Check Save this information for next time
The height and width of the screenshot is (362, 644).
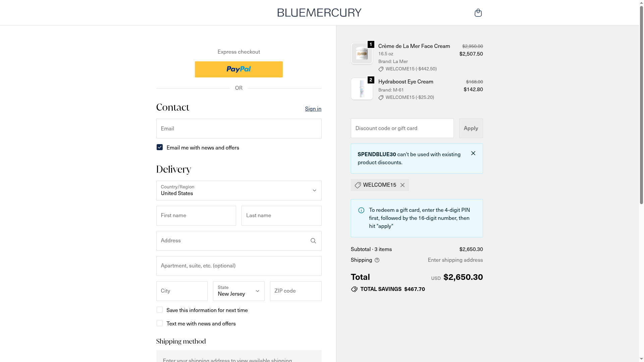[x=160, y=310]
